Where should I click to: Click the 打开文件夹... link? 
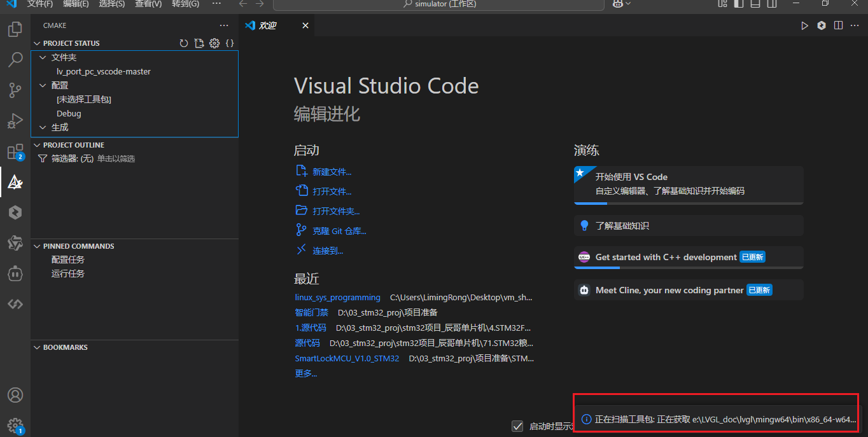point(336,211)
